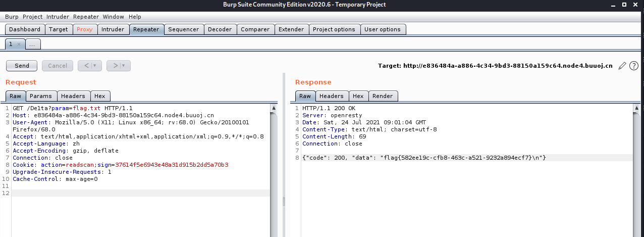Go back to previous request with < button
644x237 pixels.
87,66
